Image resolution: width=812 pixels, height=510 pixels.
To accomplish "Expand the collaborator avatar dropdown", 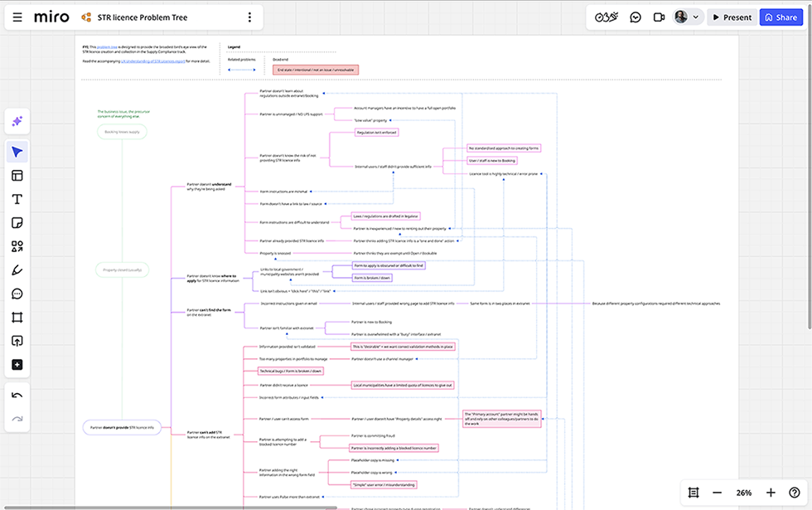I will (x=695, y=17).
